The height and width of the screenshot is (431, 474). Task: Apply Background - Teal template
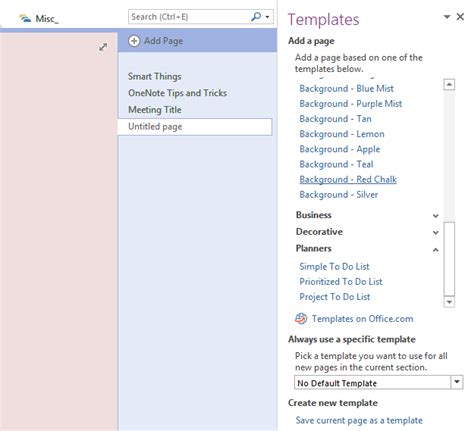[336, 164]
